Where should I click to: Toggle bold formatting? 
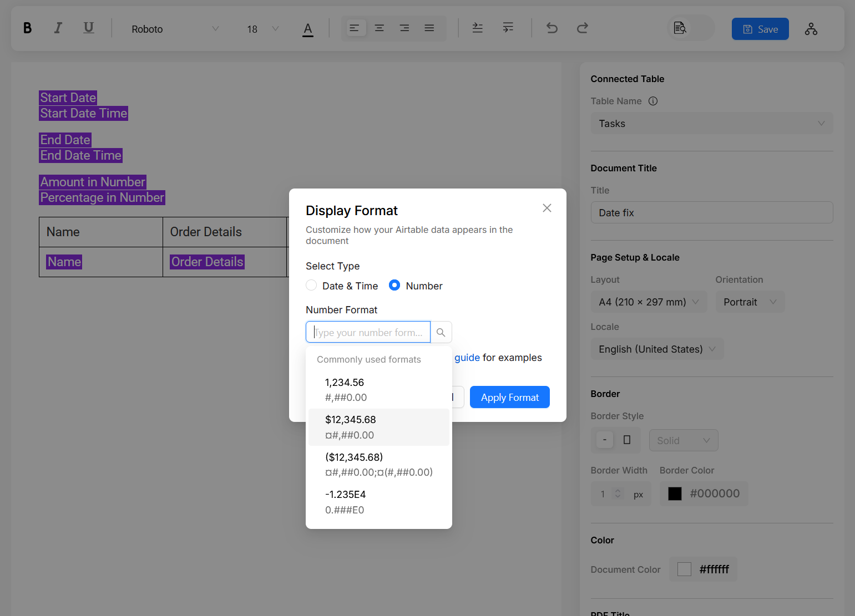click(27, 28)
